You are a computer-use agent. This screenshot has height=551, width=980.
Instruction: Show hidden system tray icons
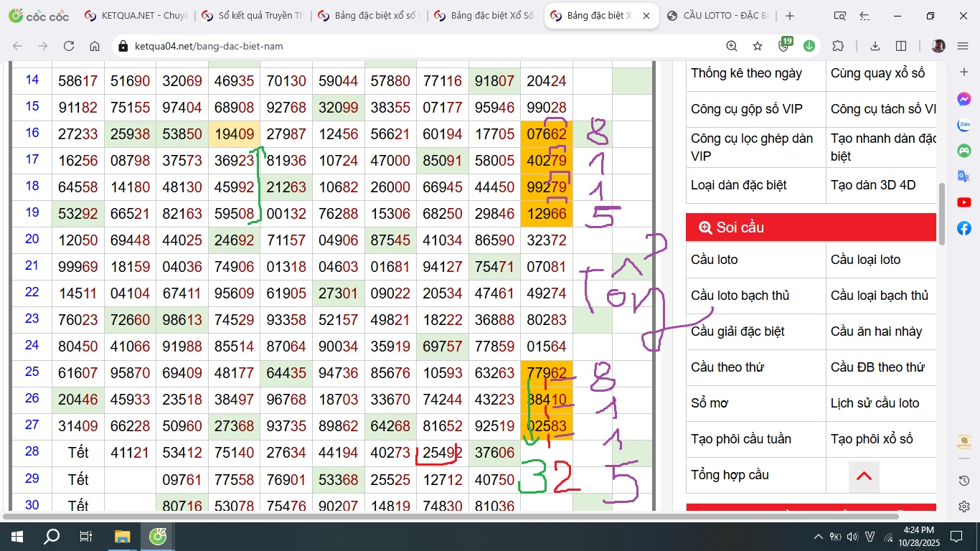coord(818,537)
